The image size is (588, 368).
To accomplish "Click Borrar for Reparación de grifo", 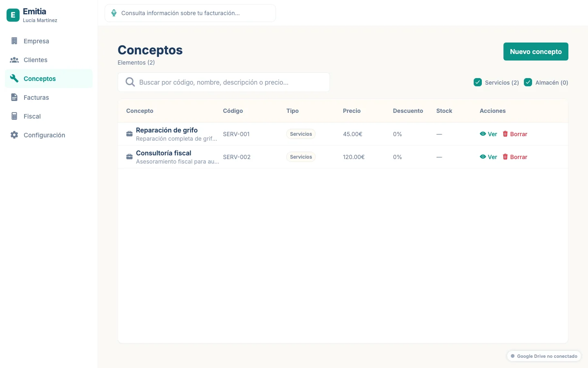I will click(515, 134).
